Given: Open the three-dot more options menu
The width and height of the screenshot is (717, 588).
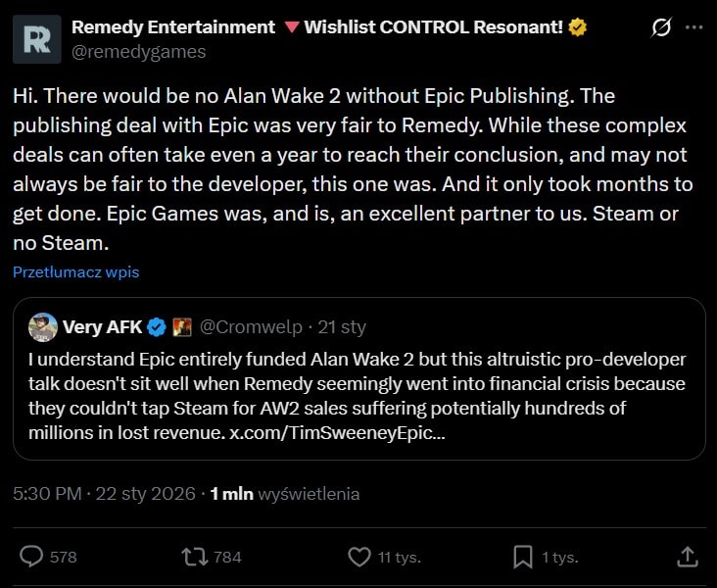Looking at the screenshot, I should [694, 28].
